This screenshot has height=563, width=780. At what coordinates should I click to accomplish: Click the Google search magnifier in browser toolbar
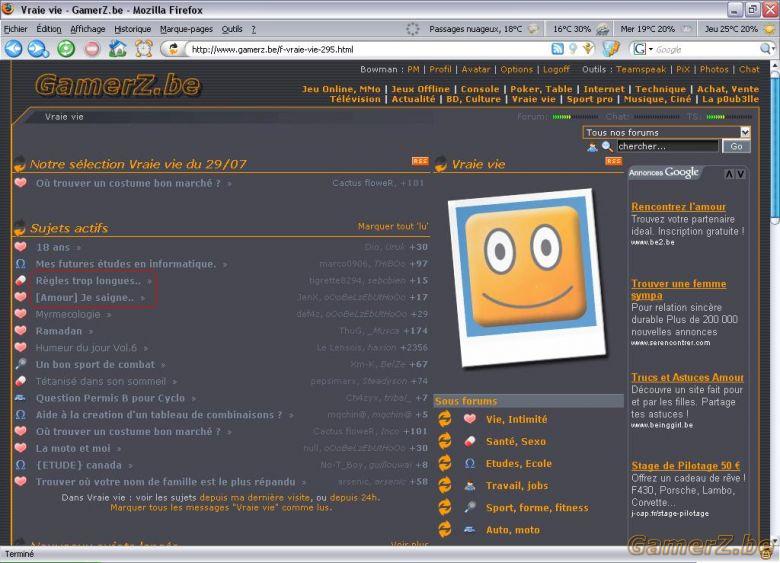[766, 49]
